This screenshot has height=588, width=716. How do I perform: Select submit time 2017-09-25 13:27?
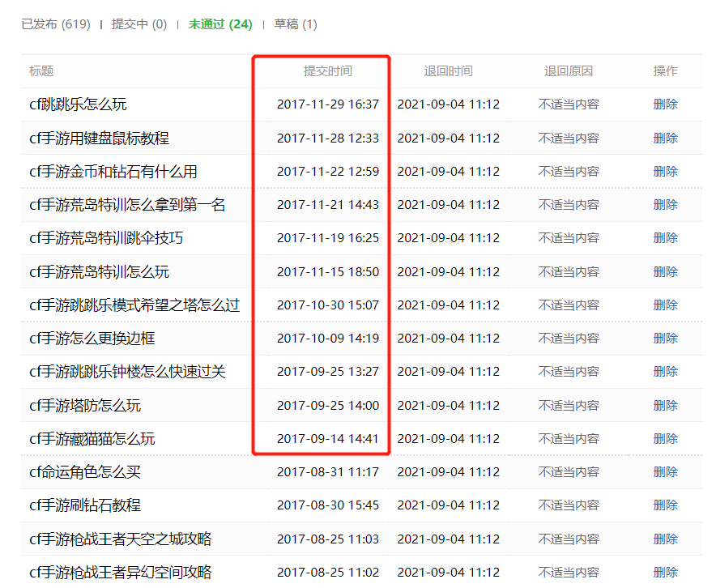(x=328, y=372)
